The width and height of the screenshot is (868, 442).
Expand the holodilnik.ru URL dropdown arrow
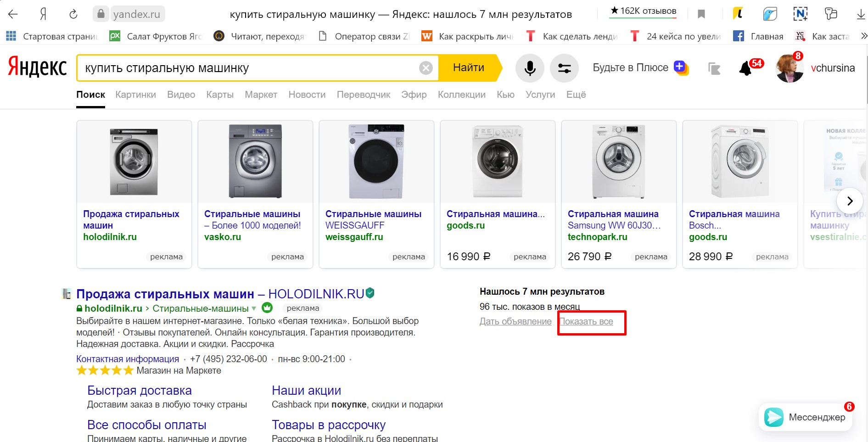coord(254,308)
